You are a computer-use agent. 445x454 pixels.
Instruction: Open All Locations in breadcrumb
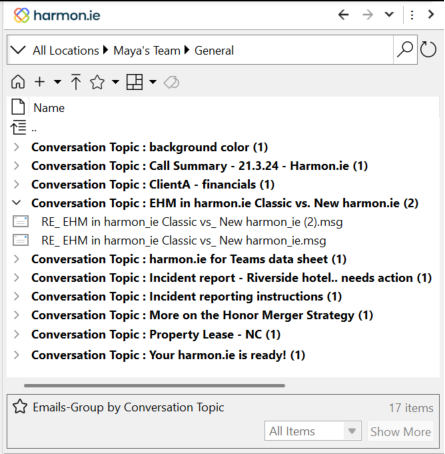coord(66,51)
